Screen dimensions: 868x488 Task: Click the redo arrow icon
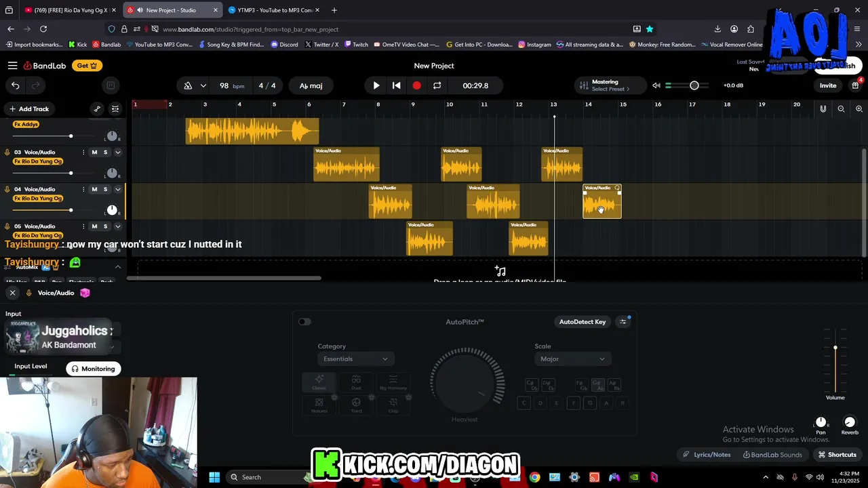click(35, 85)
